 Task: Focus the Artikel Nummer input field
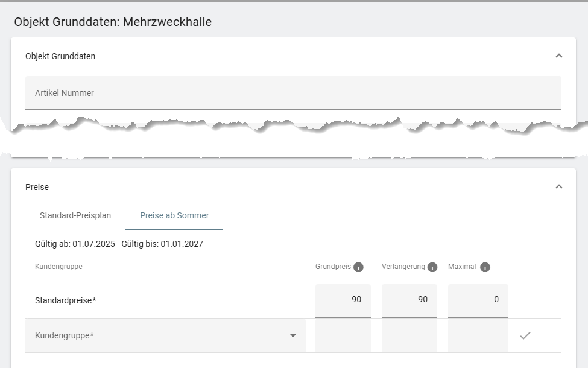click(293, 93)
